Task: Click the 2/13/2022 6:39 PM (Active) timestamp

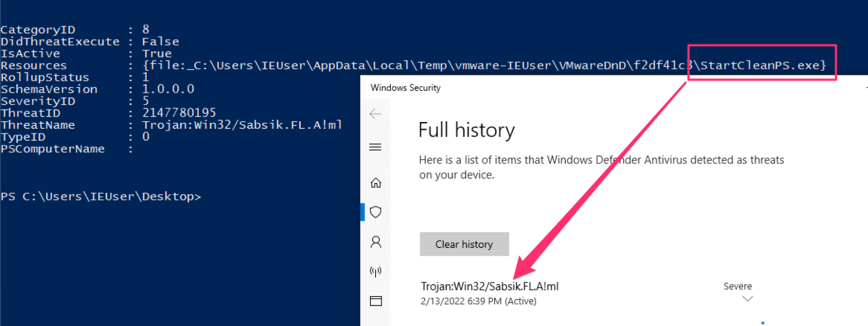Action: point(479,301)
